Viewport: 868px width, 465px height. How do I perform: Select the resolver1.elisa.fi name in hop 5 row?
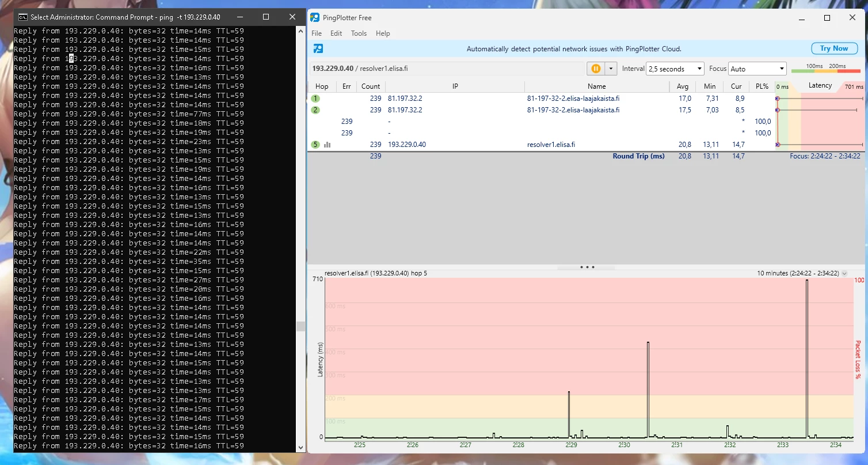point(551,145)
